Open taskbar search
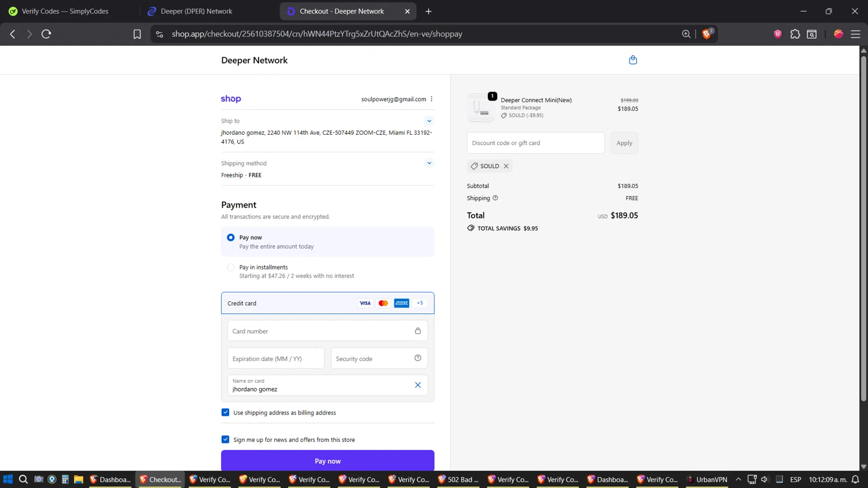 pos(23,479)
